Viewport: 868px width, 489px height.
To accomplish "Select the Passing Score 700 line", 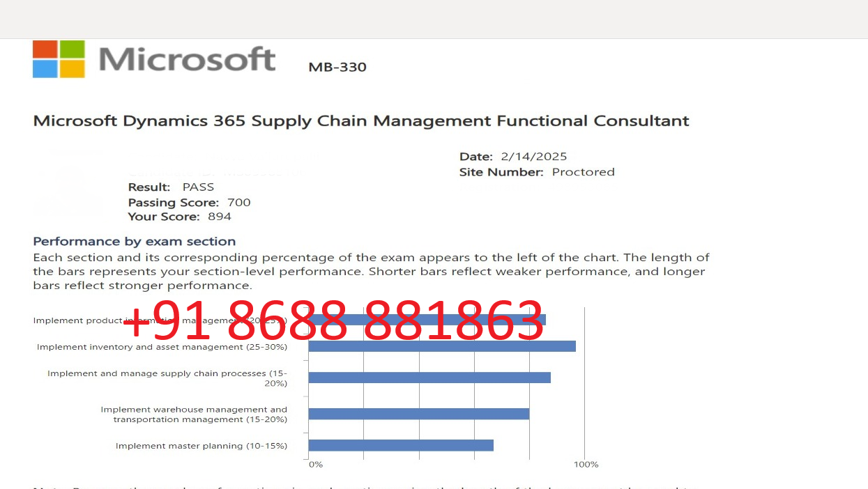I will [x=189, y=203].
